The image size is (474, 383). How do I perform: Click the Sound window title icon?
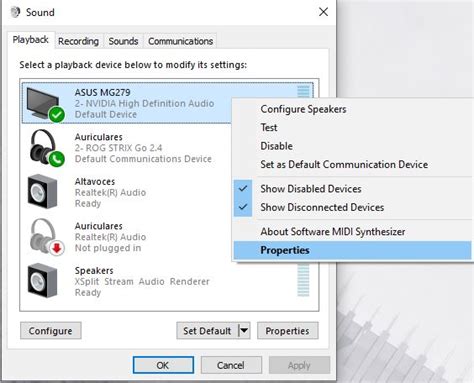tap(15, 12)
